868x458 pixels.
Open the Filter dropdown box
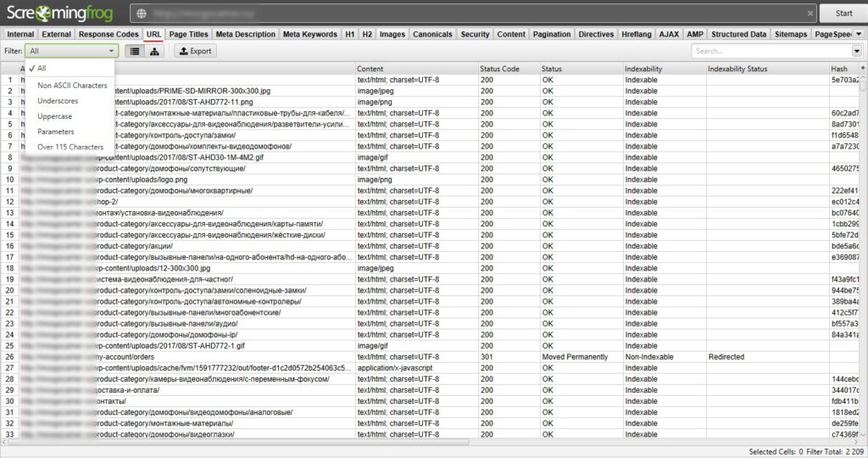tap(72, 51)
